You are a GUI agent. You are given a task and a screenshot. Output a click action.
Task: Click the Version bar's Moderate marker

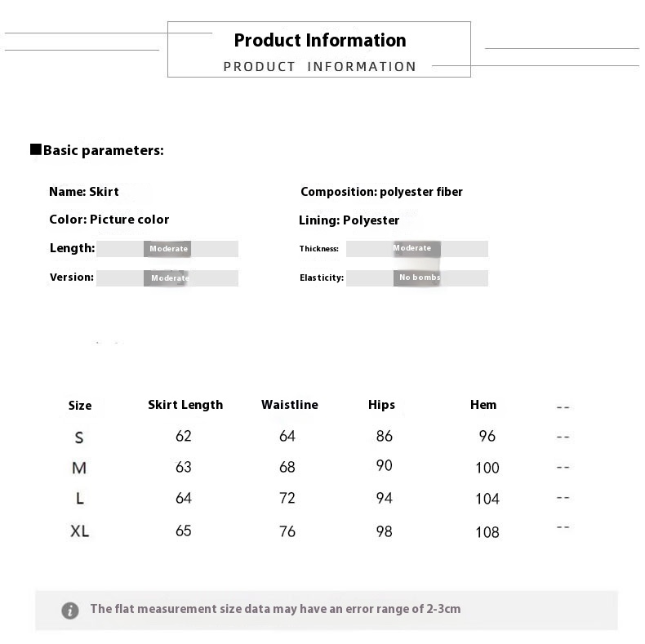167,278
